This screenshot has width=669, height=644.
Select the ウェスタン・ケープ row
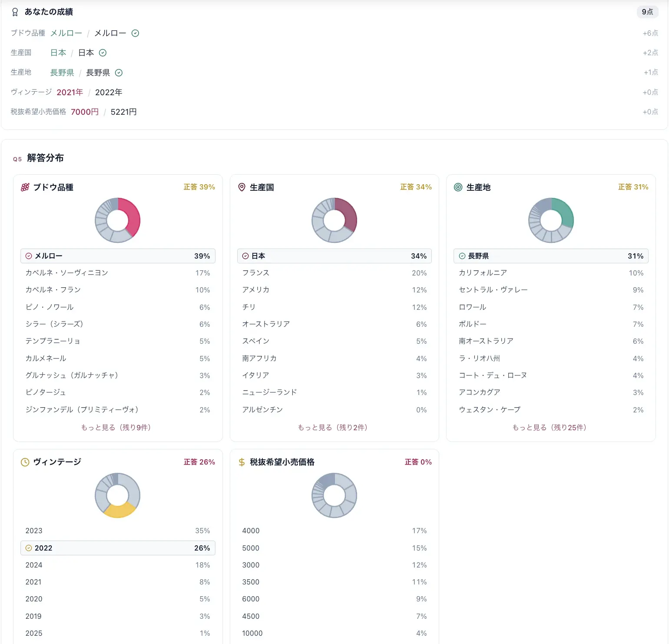(551, 410)
